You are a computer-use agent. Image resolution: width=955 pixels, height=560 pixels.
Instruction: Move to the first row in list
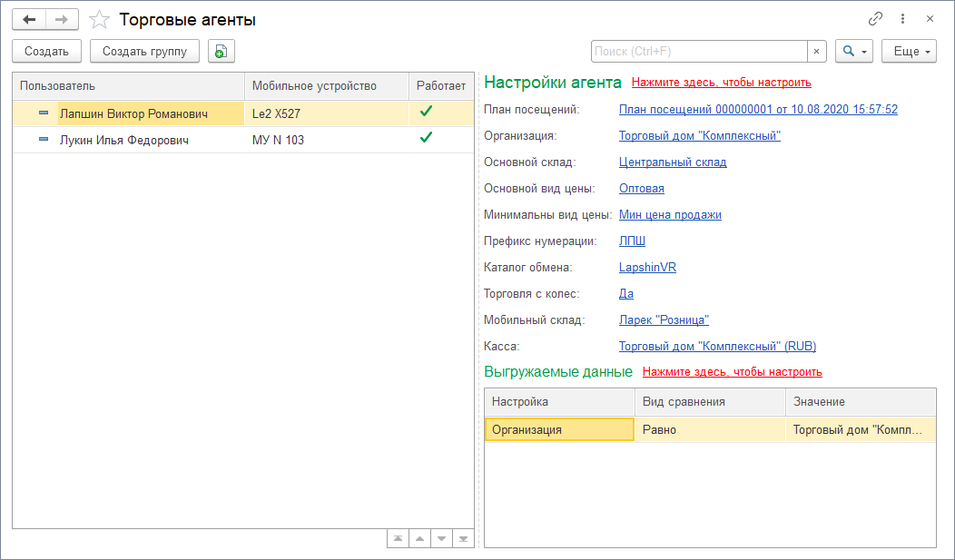(397, 538)
